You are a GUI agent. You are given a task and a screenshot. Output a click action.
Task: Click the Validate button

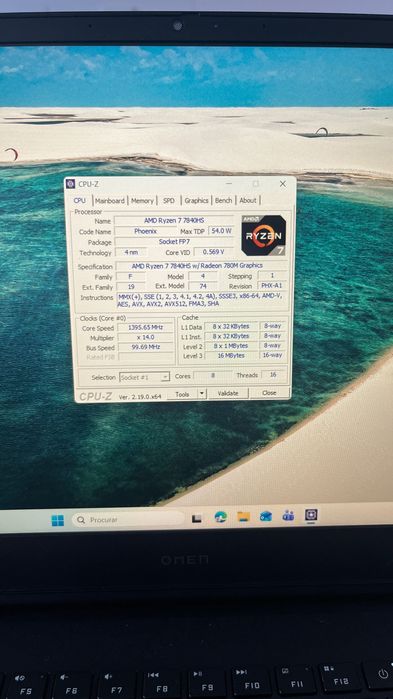(x=228, y=393)
